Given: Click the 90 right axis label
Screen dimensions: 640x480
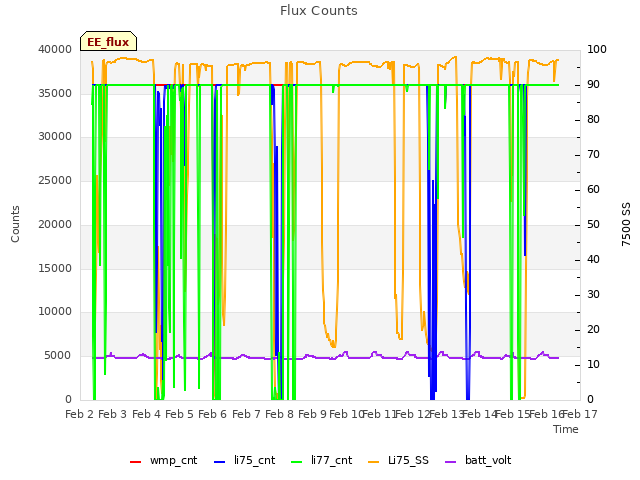Looking at the screenshot, I should [593, 84].
